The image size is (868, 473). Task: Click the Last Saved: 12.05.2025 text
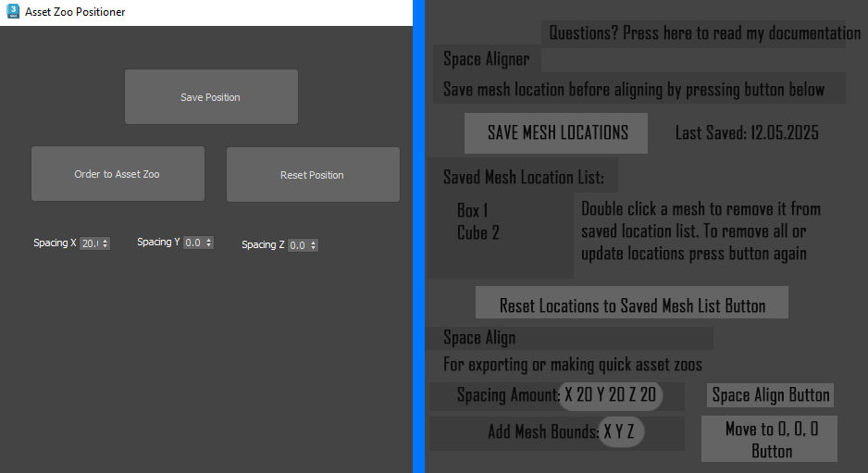pyautogui.click(x=747, y=133)
